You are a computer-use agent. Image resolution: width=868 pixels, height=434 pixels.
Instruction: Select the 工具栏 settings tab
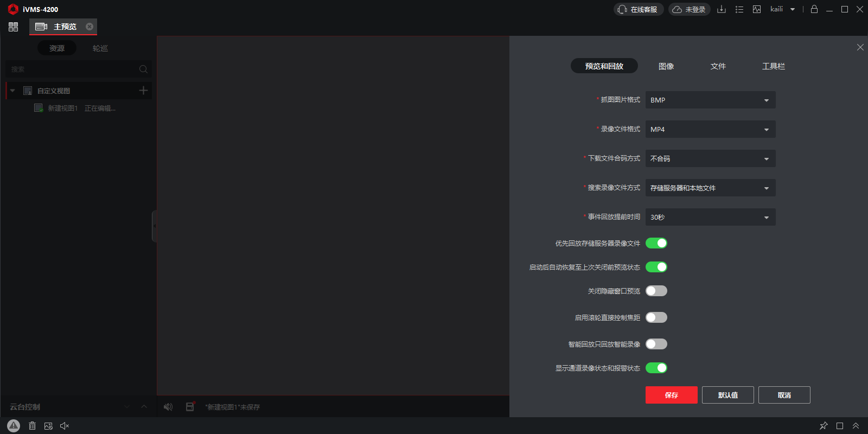point(773,66)
